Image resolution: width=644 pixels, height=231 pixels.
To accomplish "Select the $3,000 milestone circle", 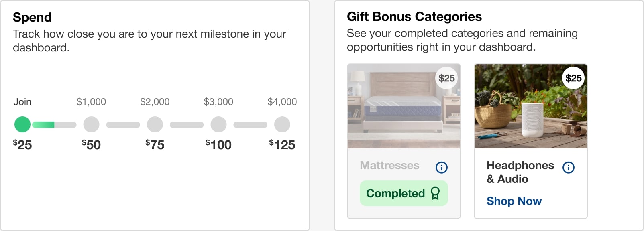I will click(x=218, y=124).
